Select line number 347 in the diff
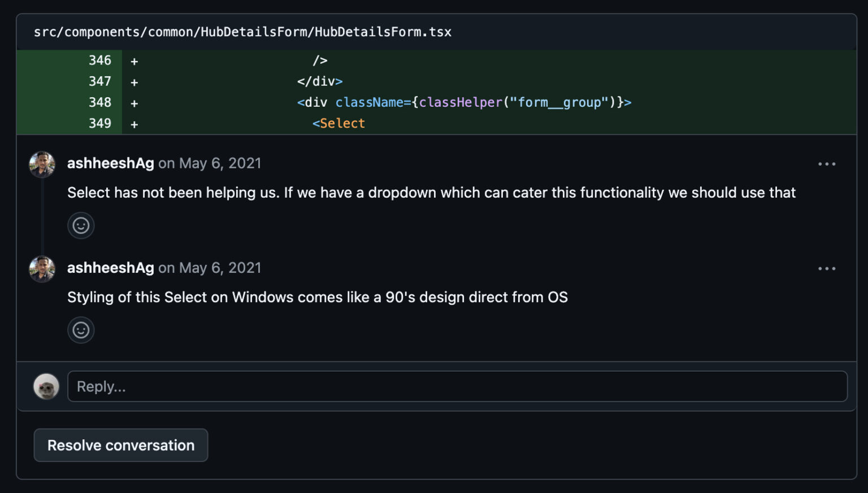 pyautogui.click(x=100, y=81)
